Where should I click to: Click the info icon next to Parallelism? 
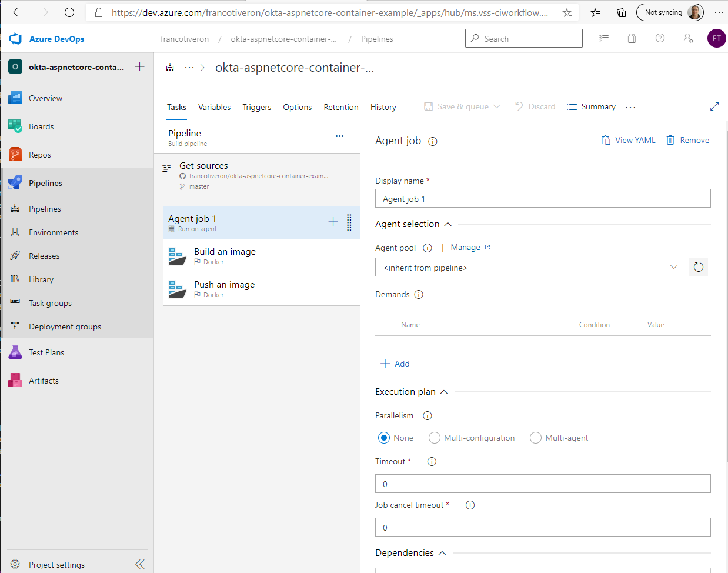(428, 415)
